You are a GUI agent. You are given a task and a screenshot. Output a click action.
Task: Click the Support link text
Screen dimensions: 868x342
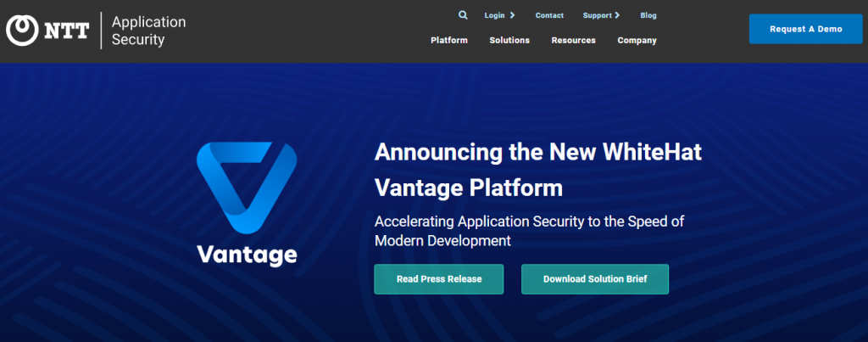click(x=597, y=15)
